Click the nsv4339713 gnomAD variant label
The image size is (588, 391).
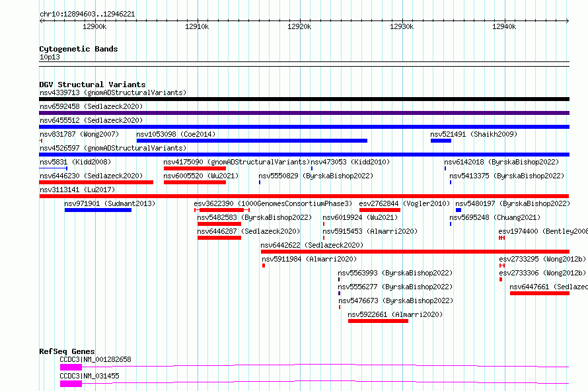(113, 92)
